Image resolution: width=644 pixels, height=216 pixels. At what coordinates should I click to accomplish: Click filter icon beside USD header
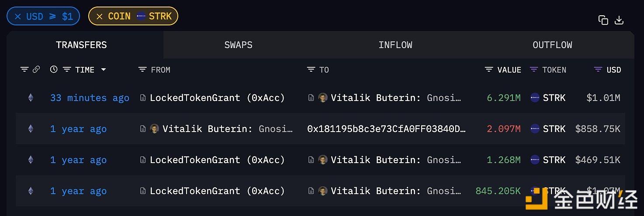pos(598,70)
